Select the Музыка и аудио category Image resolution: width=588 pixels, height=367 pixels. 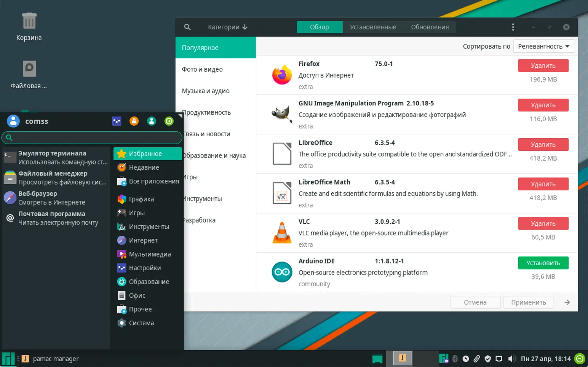216,91
